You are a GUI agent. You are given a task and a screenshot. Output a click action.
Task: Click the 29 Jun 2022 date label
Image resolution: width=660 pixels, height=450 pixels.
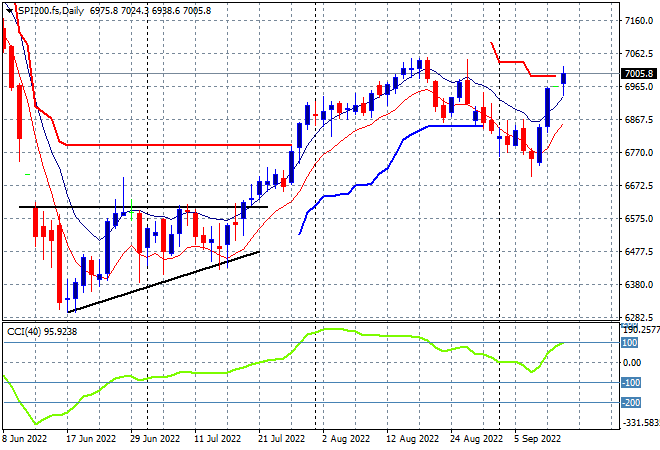point(155,439)
